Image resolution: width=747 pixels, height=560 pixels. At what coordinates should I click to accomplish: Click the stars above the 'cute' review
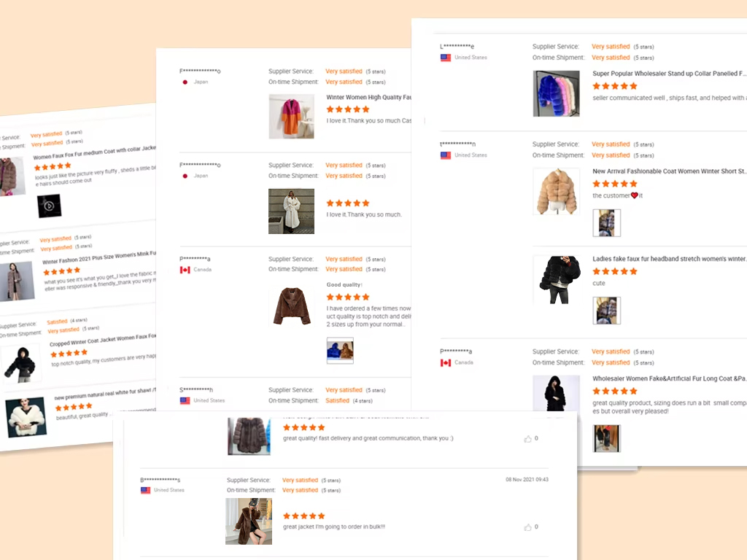(614, 271)
